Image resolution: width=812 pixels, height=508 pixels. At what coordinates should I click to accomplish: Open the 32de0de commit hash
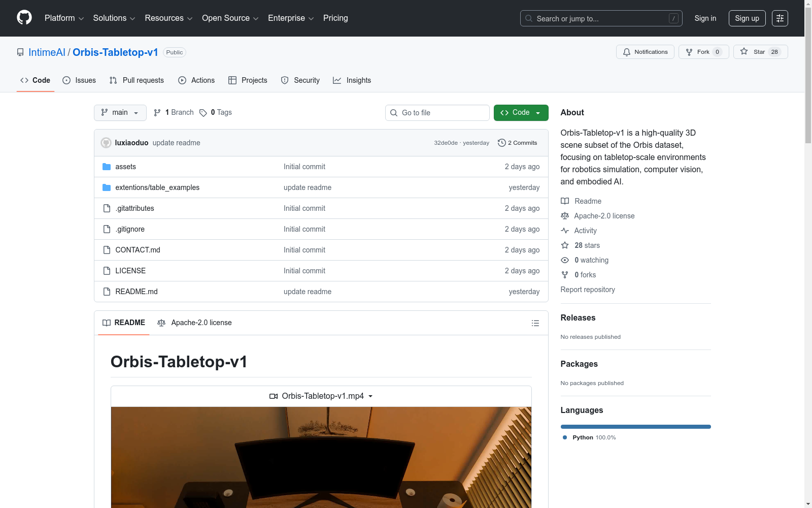446,143
